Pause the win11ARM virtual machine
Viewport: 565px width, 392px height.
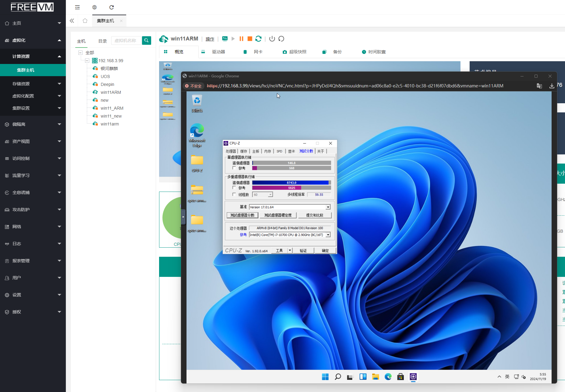pos(241,39)
